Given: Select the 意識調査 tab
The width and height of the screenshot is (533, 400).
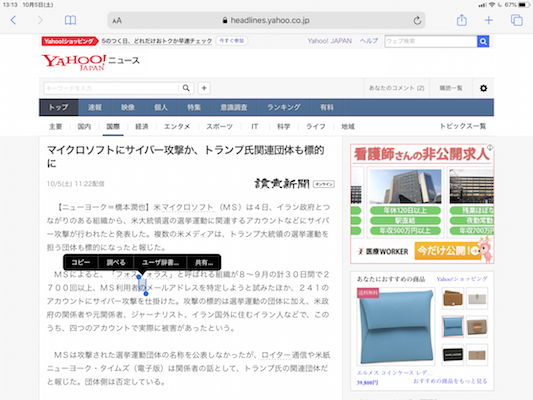Looking at the screenshot, I should [234, 107].
